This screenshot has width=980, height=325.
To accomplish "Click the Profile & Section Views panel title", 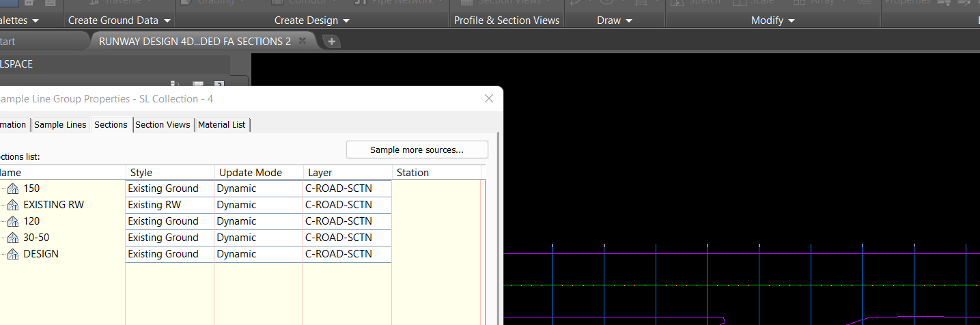I will 507,20.
